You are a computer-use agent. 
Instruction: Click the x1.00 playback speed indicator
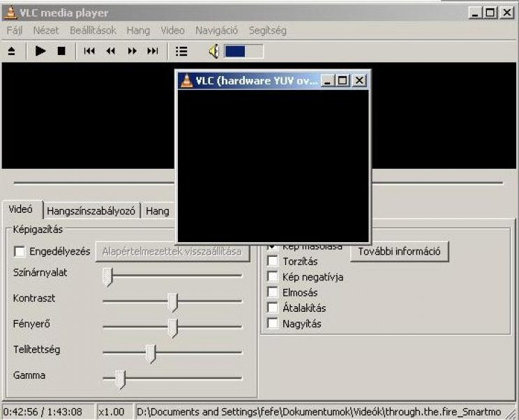(x=112, y=412)
